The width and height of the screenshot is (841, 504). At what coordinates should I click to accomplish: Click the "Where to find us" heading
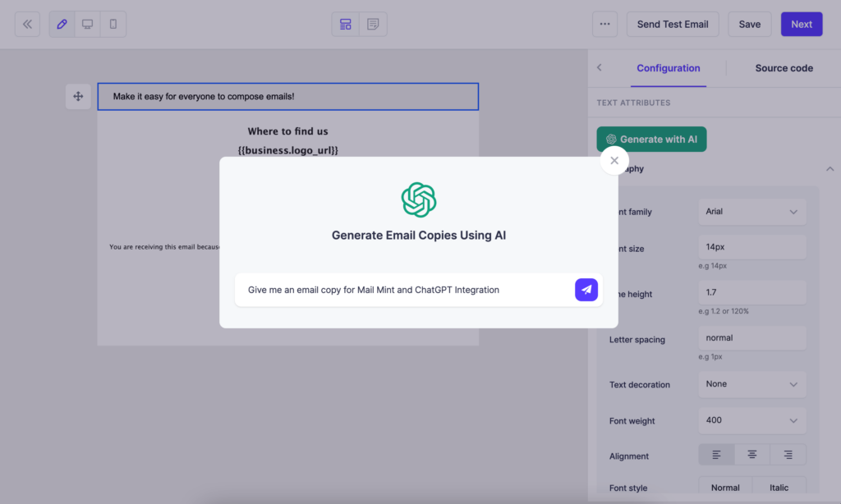pyautogui.click(x=288, y=131)
